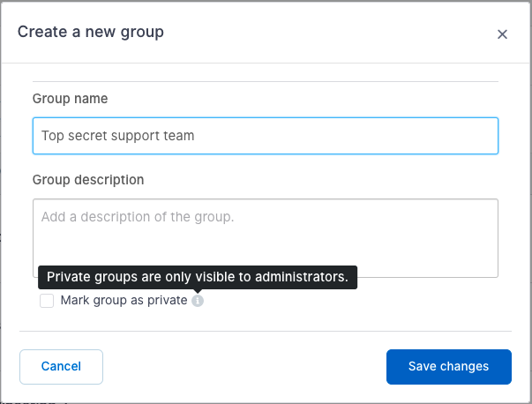This screenshot has width=532, height=404.
Task: Enable the Mark group as private checkbox
Action: [x=47, y=301]
